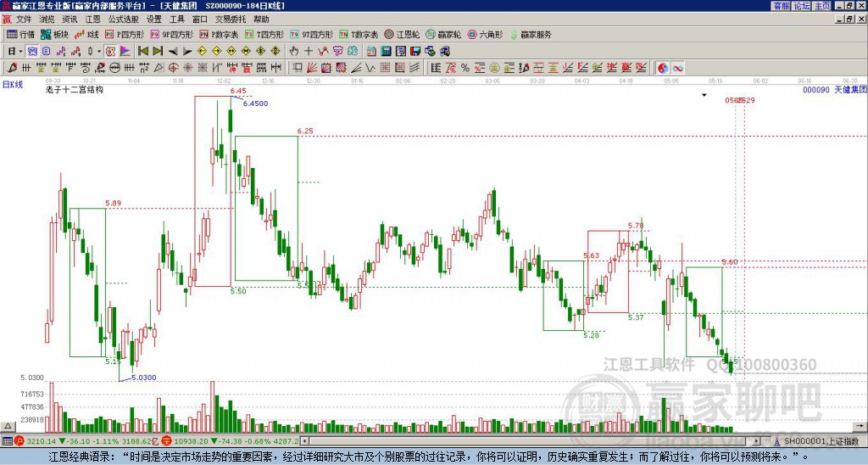Screen dimensions: 868x465
Task: Click the 日K线 chart label
Action: (x=12, y=85)
